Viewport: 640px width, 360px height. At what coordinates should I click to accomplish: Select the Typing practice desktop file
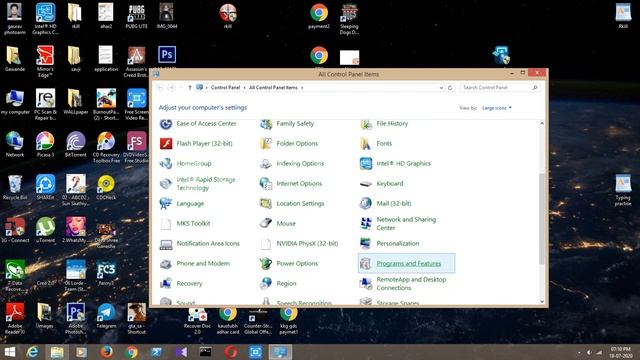(x=623, y=190)
